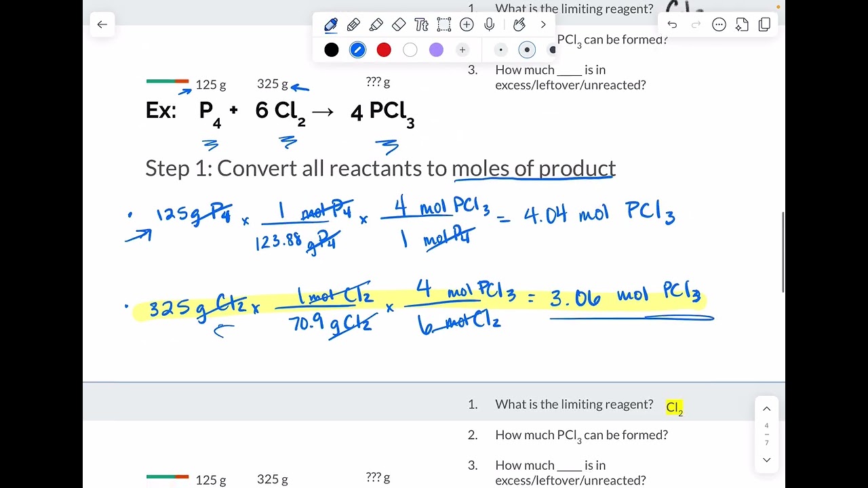Select the medium stroke size dot
Image resolution: width=868 pixels, height=488 pixels.
(x=527, y=50)
